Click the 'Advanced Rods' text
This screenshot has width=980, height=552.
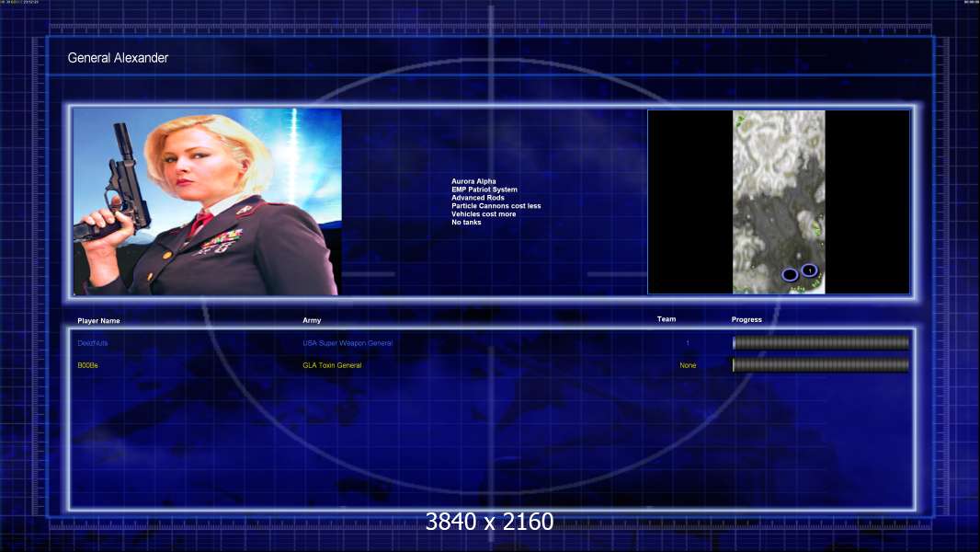tap(477, 198)
